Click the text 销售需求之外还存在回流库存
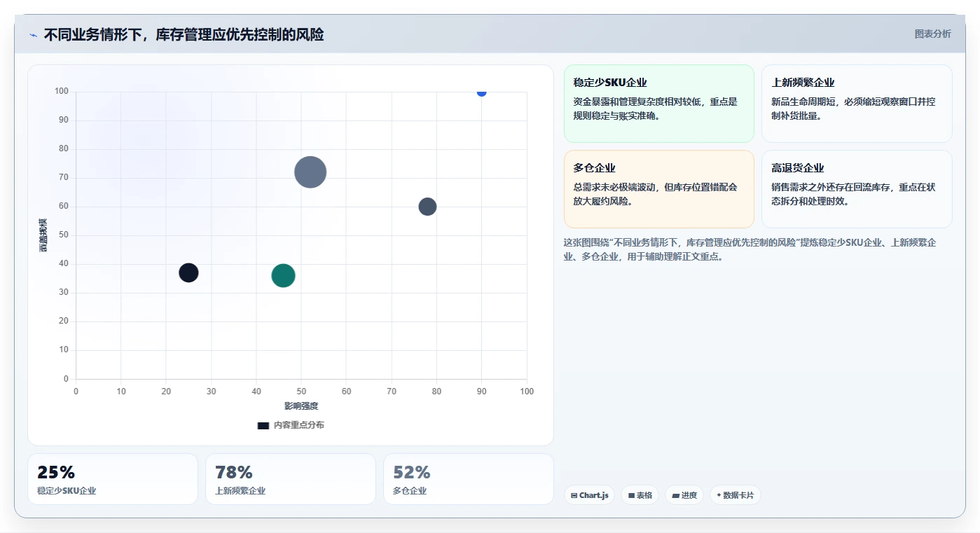The width and height of the screenshot is (980, 533). [x=831, y=187]
